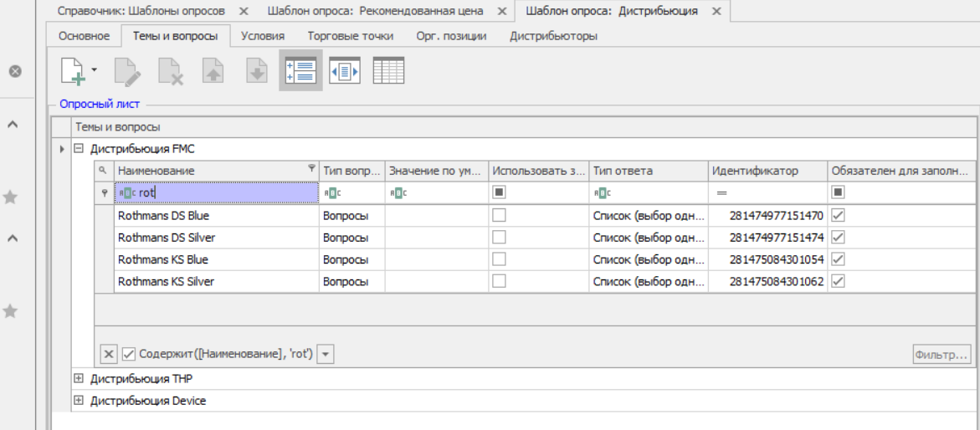Sort by the Тип ответа column header
980x430 pixels.
[649, 171]
